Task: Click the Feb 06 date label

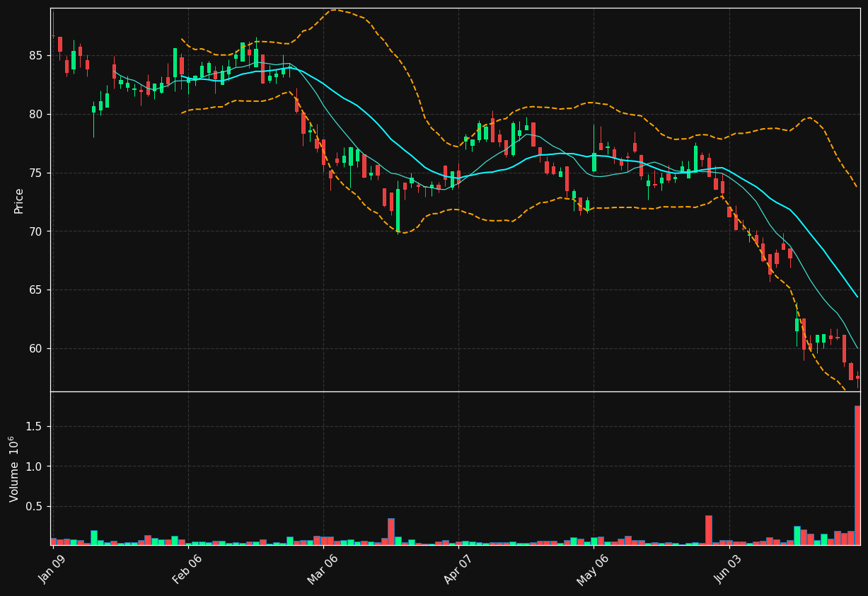Action: [186, 569]
